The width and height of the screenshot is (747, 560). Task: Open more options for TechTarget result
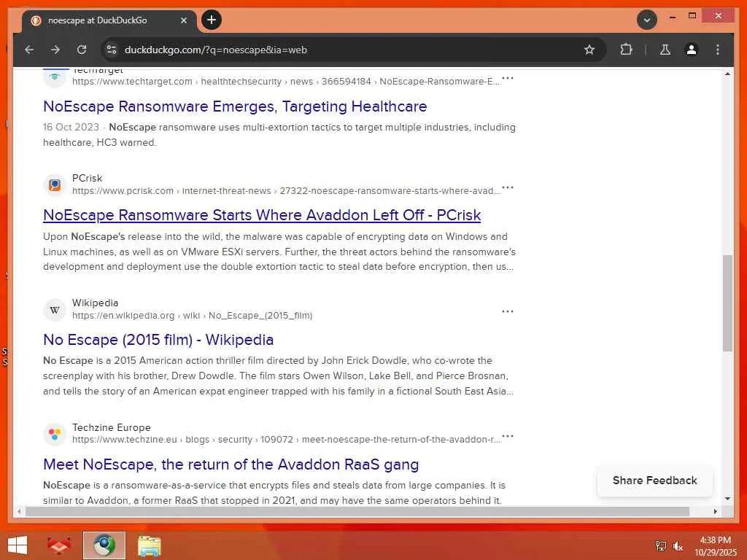point(508,77)
